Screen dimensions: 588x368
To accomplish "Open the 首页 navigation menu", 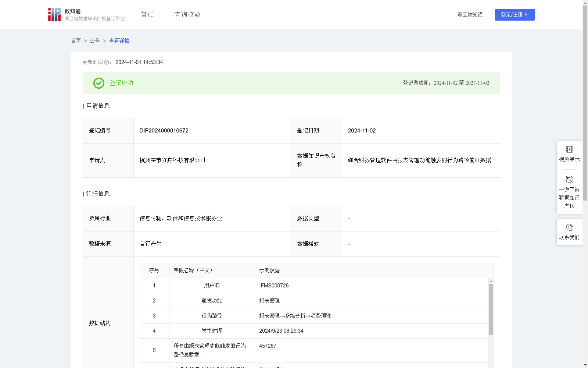I will (146, 14).
